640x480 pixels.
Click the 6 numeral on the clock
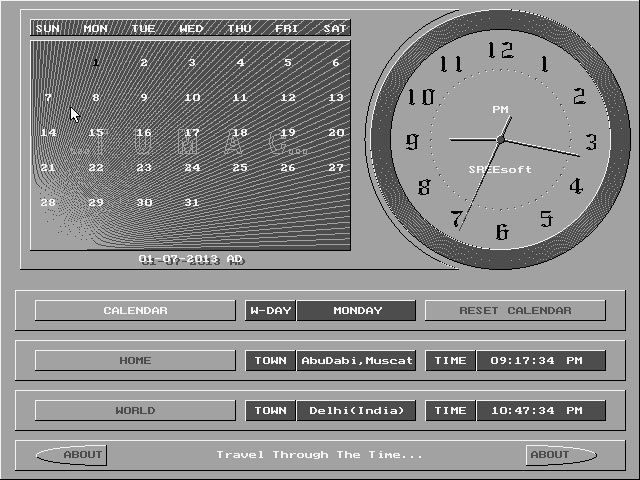(x=502, y=232)
